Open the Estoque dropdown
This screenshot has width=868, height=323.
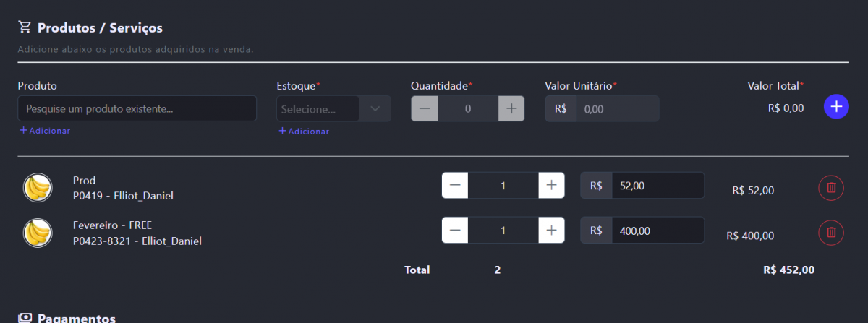click(x=318, y=109)
